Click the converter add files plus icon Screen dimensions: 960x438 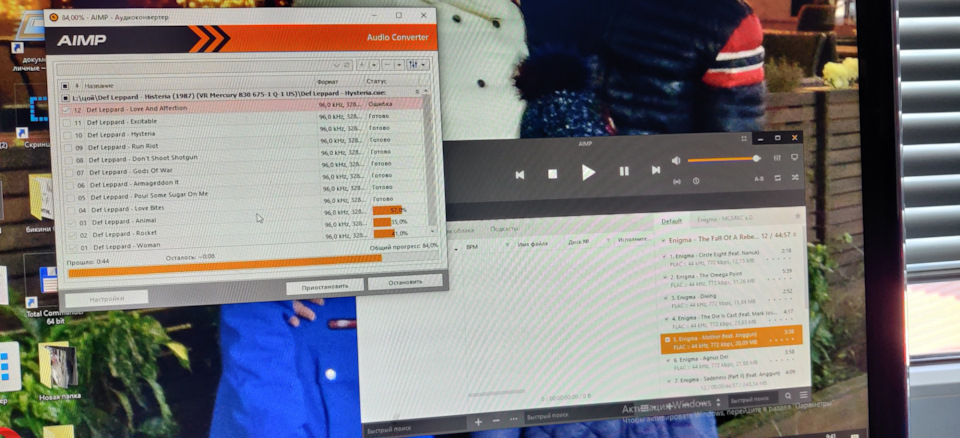click(364, 64)
